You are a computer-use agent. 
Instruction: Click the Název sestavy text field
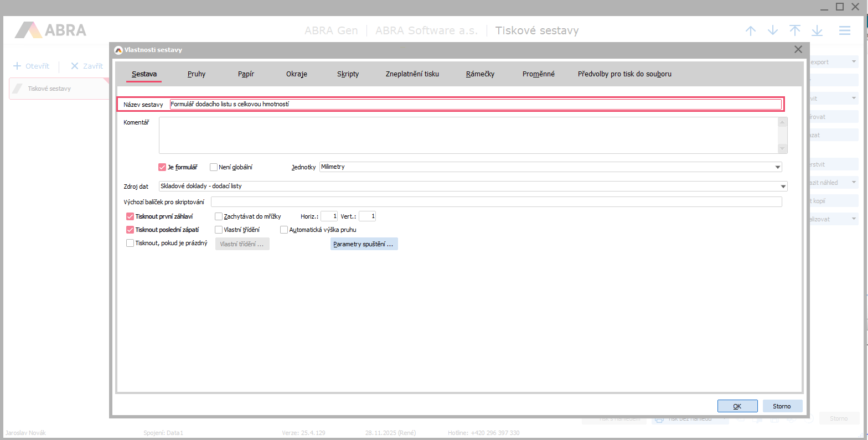[x=476, y=104]
